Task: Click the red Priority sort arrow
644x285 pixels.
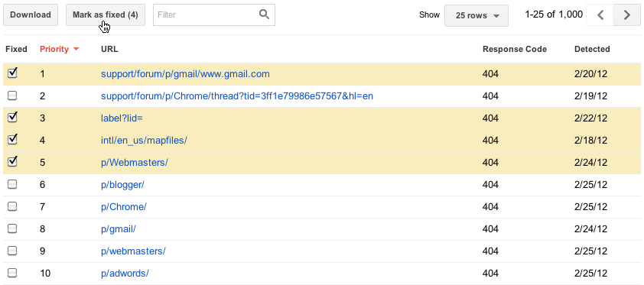Action: point(76,49)
